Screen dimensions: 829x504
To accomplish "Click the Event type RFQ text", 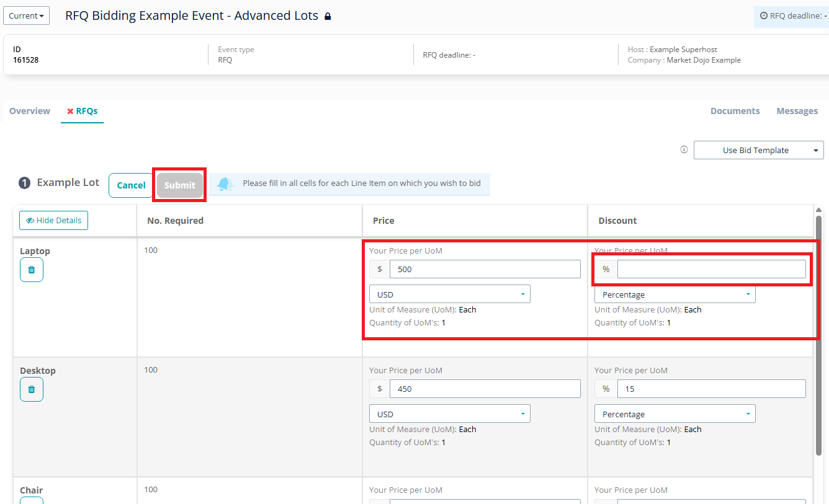I will tap(236, 55).
